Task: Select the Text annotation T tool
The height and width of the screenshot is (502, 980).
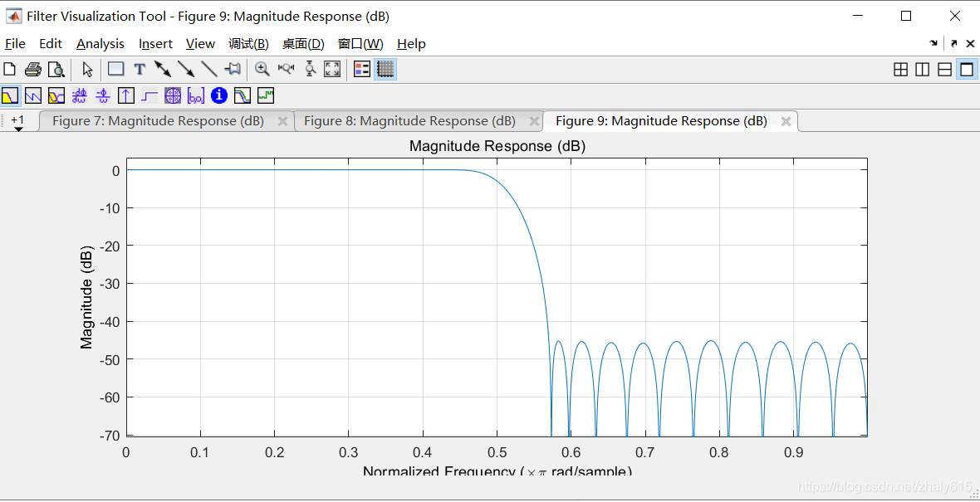Action: (x=140, y=69)
